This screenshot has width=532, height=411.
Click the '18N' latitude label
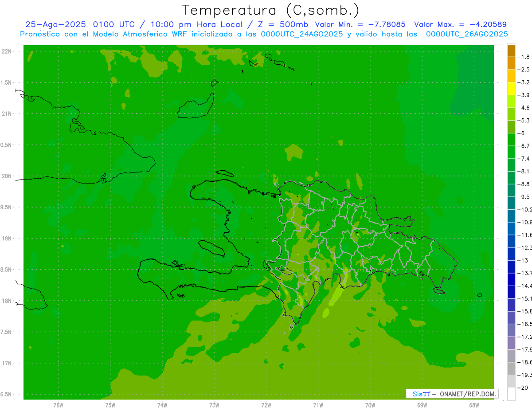pyautogui.click(x=7, y=301)
